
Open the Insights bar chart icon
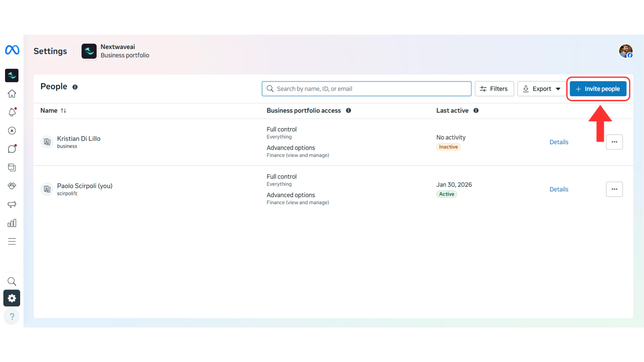(x=12, y=223)
